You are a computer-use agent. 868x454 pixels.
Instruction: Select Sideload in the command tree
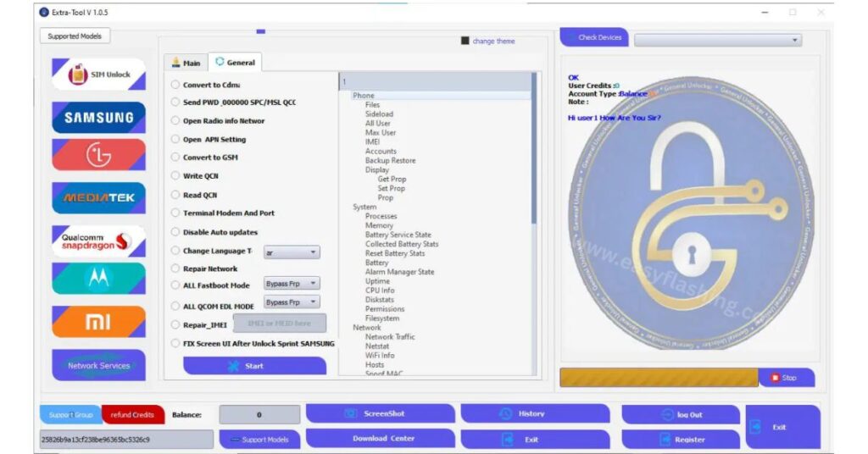pos(379,113)
